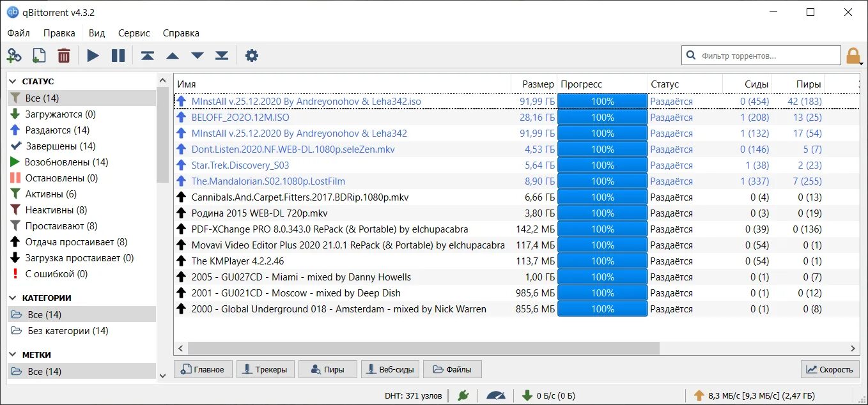Viewport: 868px width, 405px height.
Task: Select the Загружаются (0) filter
Action: click(x=81, y=114)
